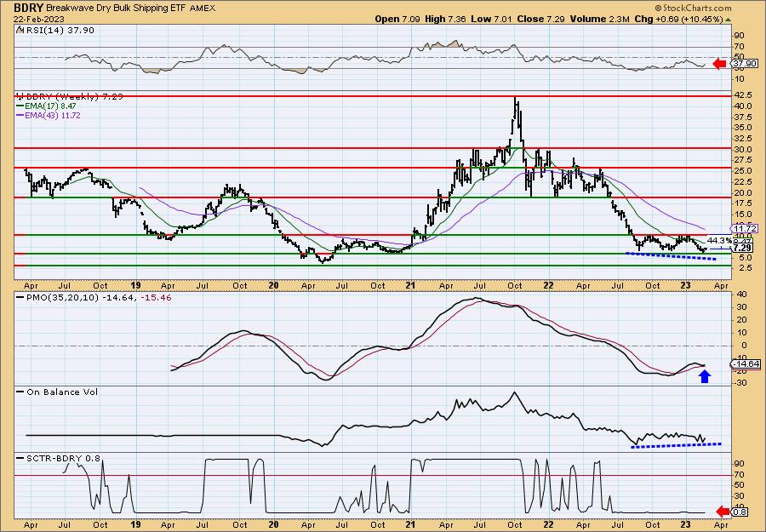Image resolution: width=766 pixels, height=532 pixels.
Task: Click the 11.72 EMA value tag on price axis
Action: (745, 229)
